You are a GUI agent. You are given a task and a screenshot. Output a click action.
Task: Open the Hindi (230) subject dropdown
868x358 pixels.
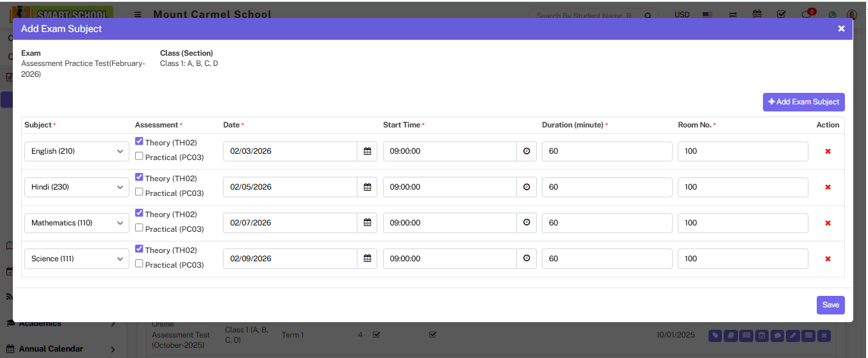pos(77,187)
